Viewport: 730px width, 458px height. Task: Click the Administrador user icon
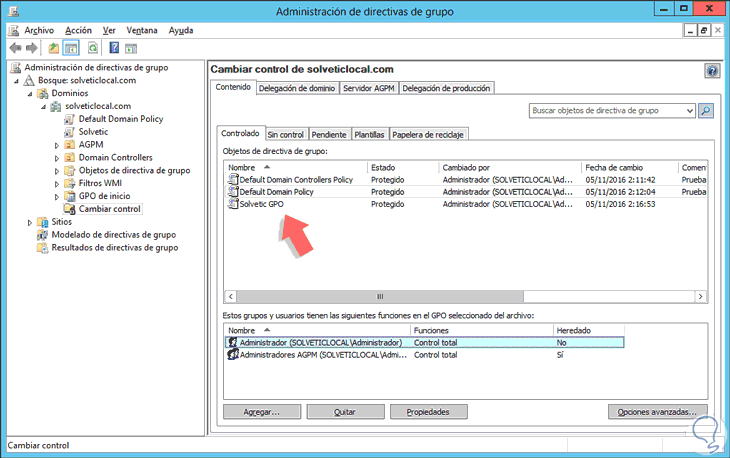click(232, 342)
